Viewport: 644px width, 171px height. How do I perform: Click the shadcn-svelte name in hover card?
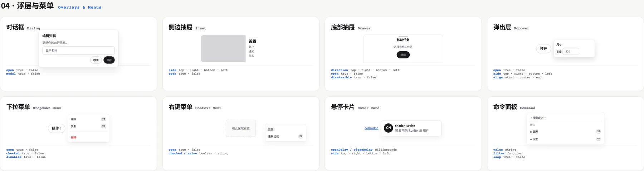coord(405,126)
